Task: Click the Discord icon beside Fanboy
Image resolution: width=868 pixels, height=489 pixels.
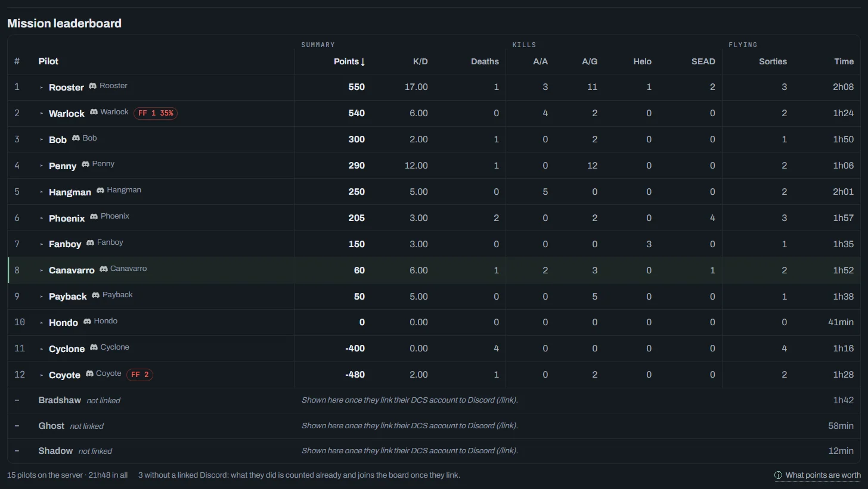Action: coord(90,242)
